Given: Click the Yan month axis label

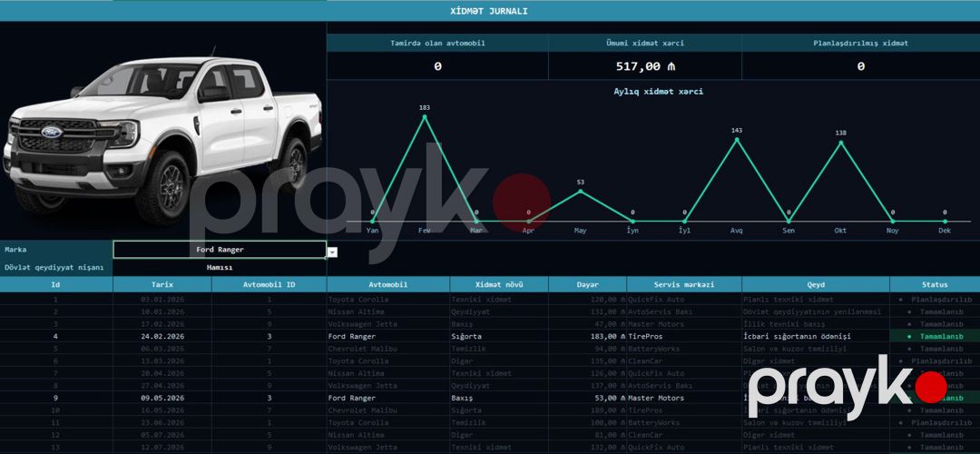Looking at the screenshot, I should (373, 231).
